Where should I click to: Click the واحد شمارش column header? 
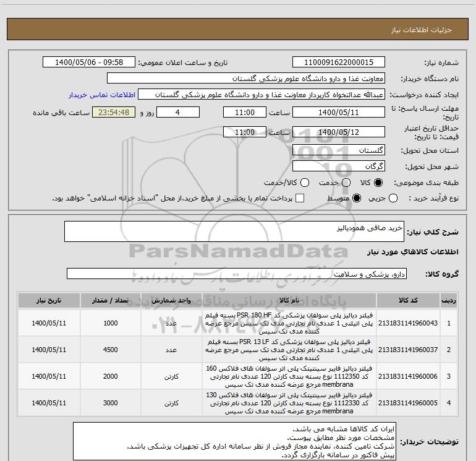point(171,300)
